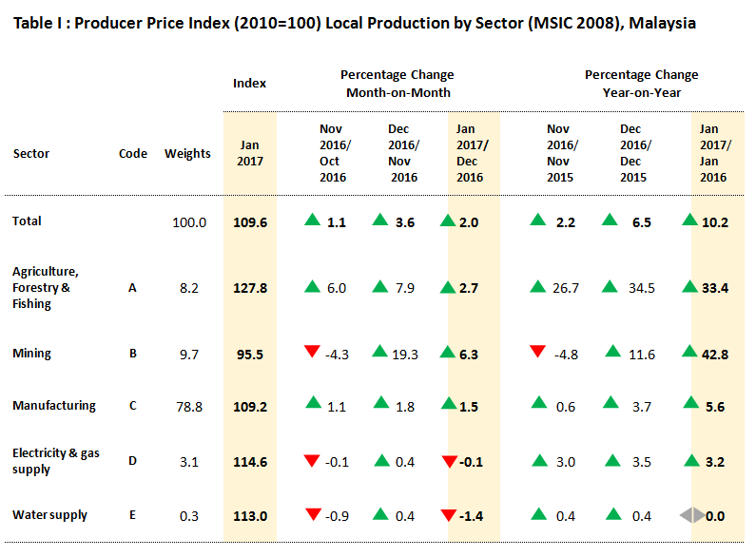Viewport: 756px width, 557px height.
Task: Click the green arrow beside Total 6.5
Action: tap(611, 221)
